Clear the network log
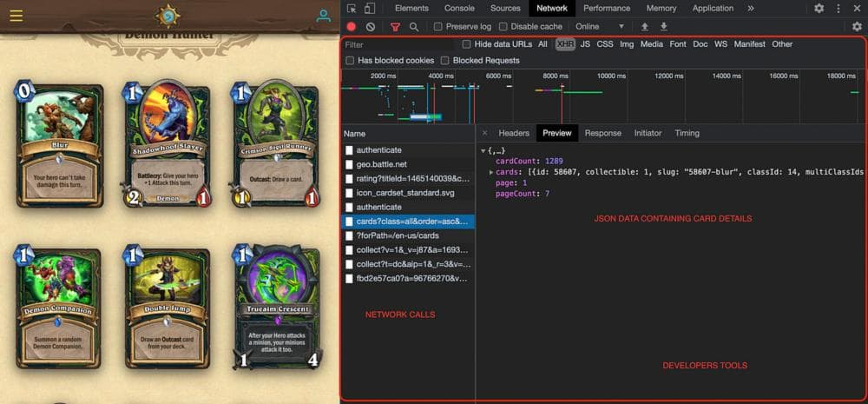Viewport: 868px width, 404px height. [371, 27]
